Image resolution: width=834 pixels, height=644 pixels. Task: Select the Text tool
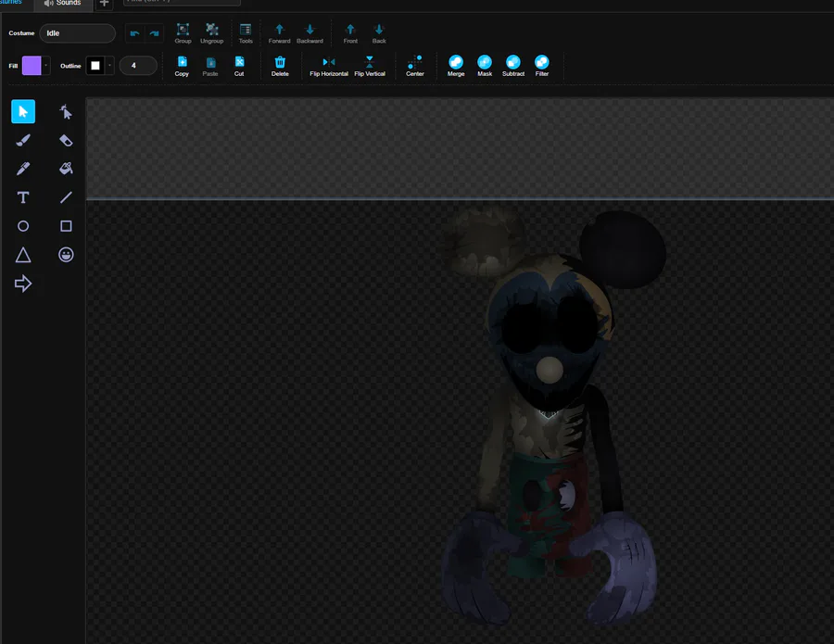(x=23, y=197)
